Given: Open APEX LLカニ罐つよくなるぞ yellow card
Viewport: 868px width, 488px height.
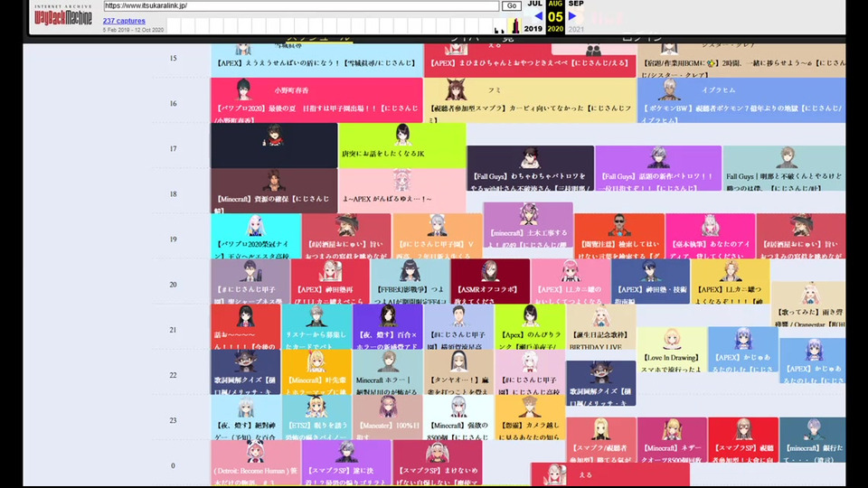Looking at the screenshot, I should click(x=731, y=282).
